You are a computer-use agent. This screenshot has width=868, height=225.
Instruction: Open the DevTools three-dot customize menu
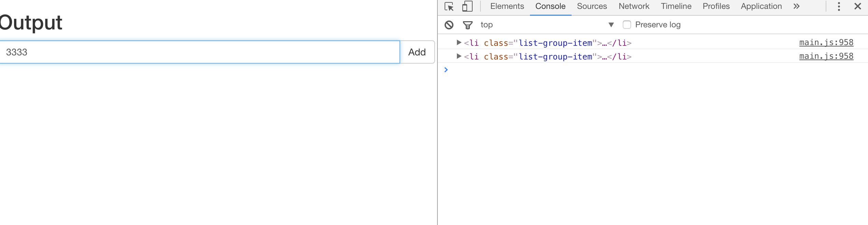tap(839, 6)
